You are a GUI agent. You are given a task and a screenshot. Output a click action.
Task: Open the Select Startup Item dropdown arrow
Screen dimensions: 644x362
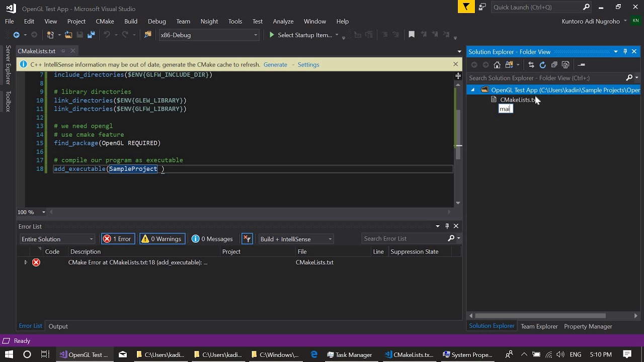click(337, 35)
